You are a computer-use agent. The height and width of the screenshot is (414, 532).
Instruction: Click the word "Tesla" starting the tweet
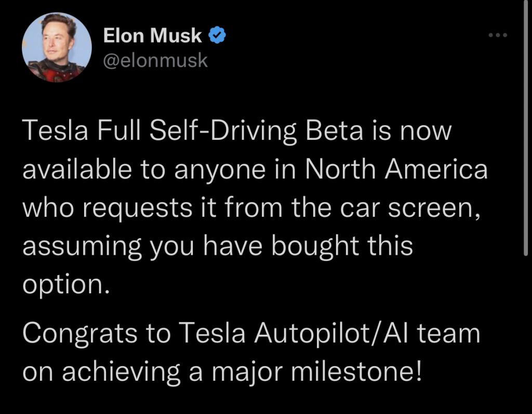click(x=55, y=131)
